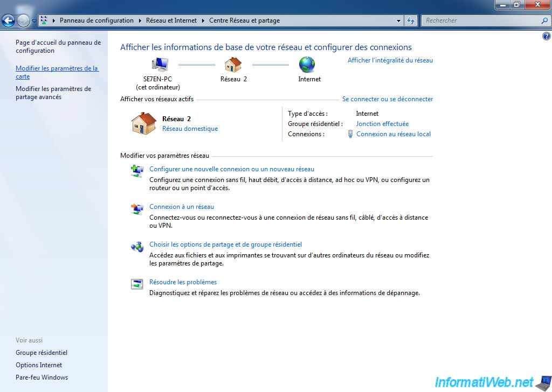Click the SE7EN-PC label text
Image resolution: width=552 pixels, height=392 pixels.
coord(158,79)
